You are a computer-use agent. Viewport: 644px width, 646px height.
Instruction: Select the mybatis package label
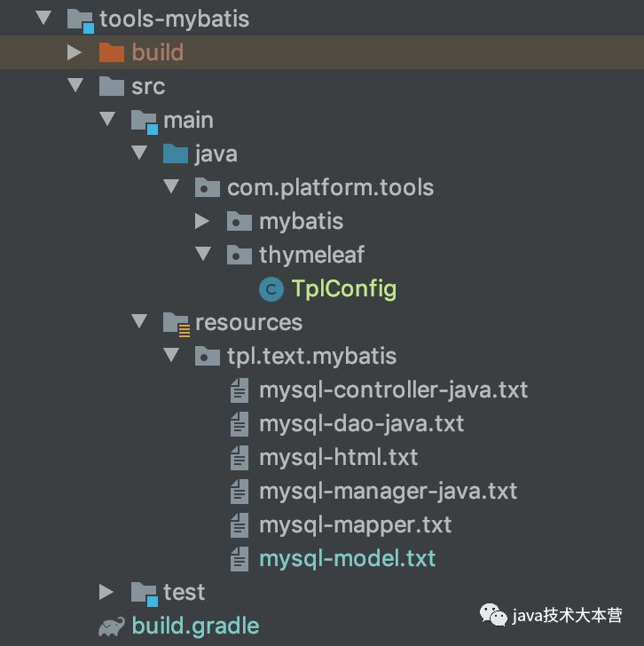[x=302, y=222]
